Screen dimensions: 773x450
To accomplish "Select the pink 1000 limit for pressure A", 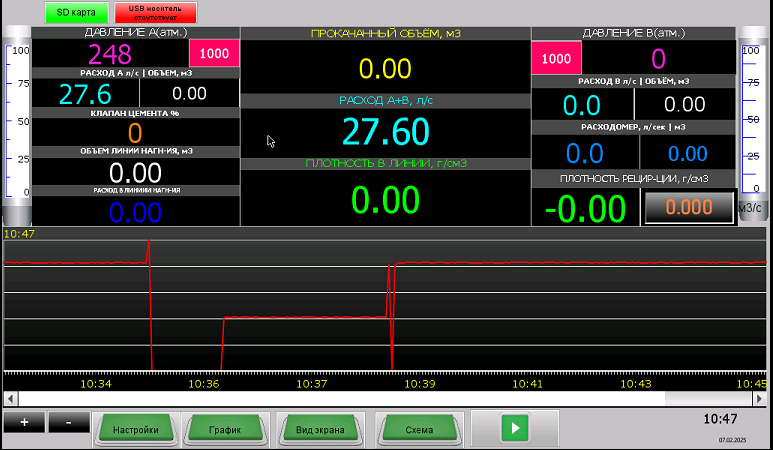I will pyautogui.click(x=214, y=54).
